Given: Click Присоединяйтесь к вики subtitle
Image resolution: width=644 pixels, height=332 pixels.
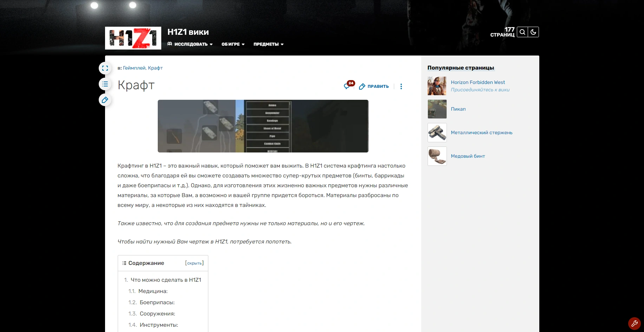Looking at the screenshot, I should [480, 90].
